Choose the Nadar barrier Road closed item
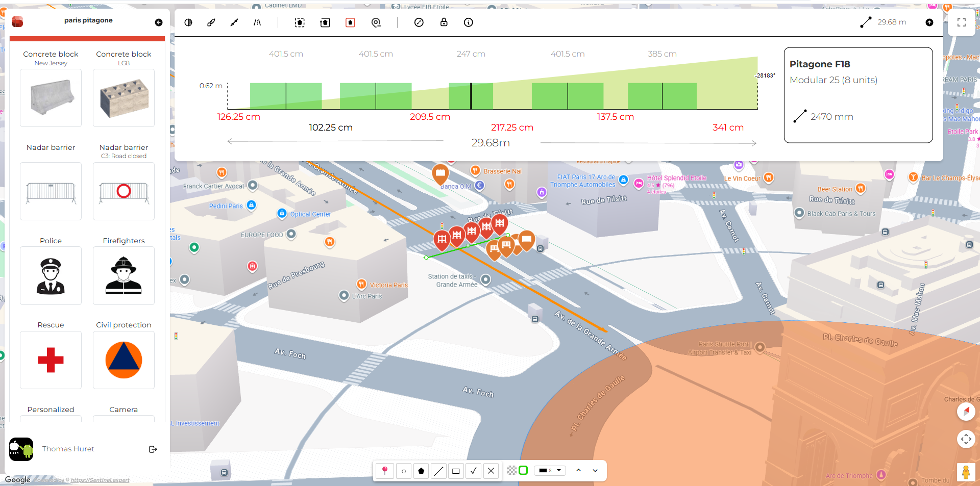Screen dimensions: 980x486 tap(124, 191)
